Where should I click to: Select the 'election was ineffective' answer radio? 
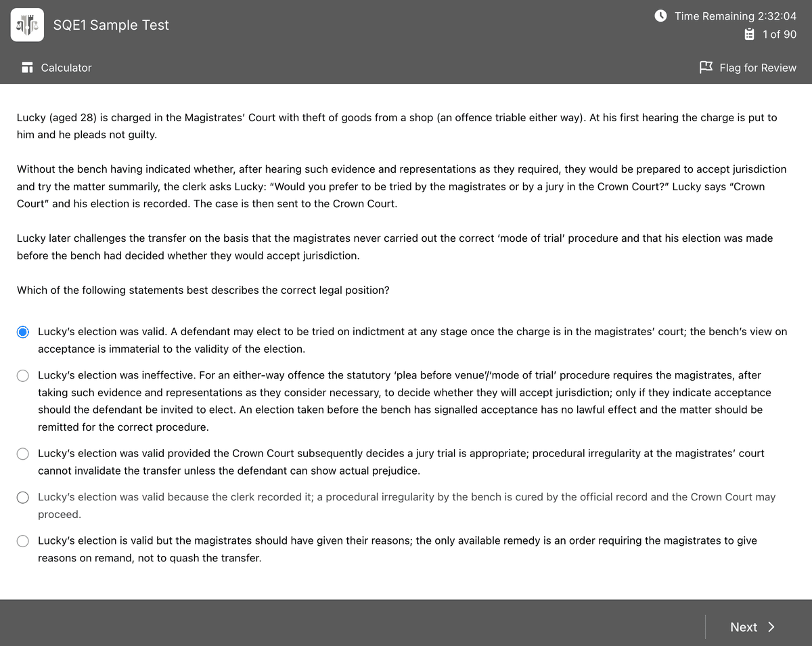[x=23, y=375]
